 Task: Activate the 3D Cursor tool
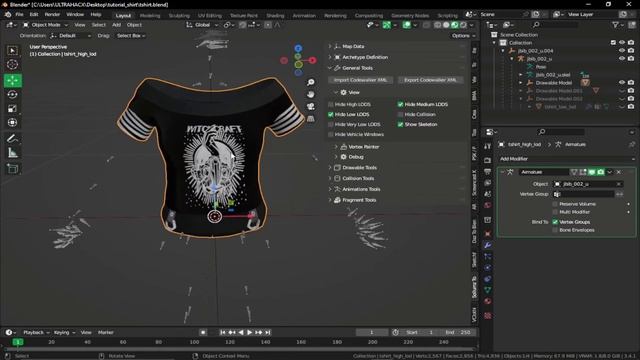coord(13,64)
